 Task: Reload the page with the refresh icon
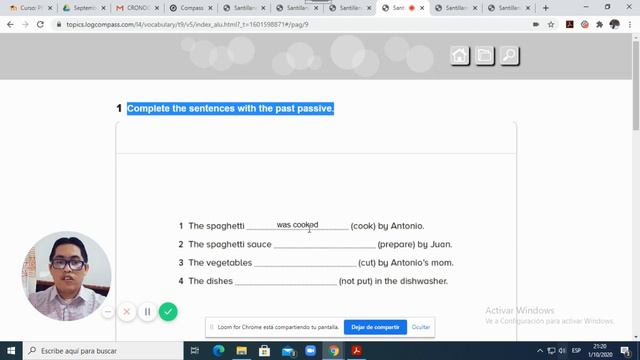(40, 24)
